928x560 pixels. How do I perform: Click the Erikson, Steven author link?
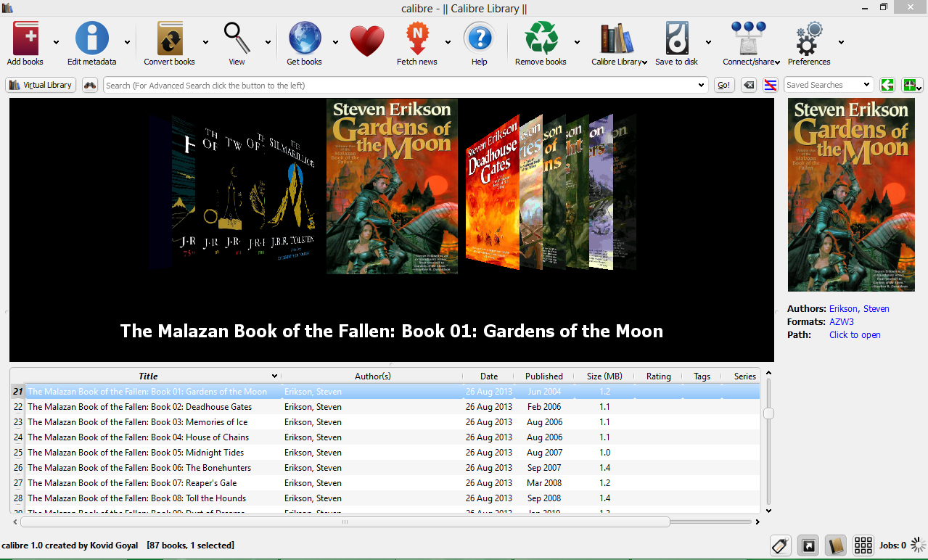coord(859,308)
